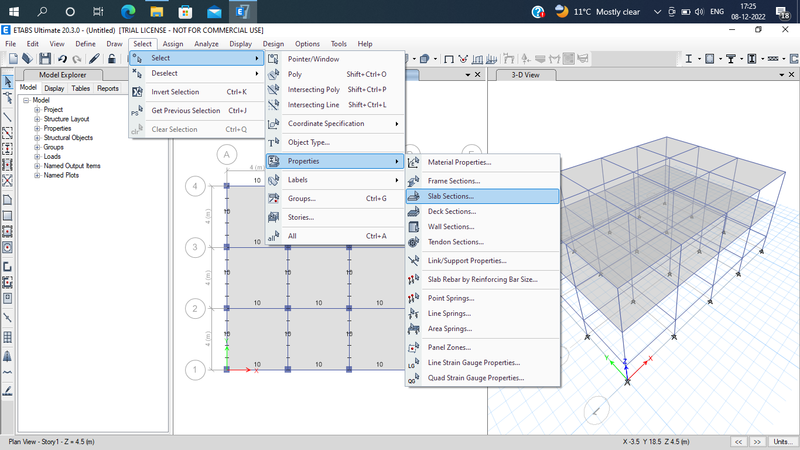Click grid bubble A in plan view
The image size is (800, 450).
[x=227, y=155]
